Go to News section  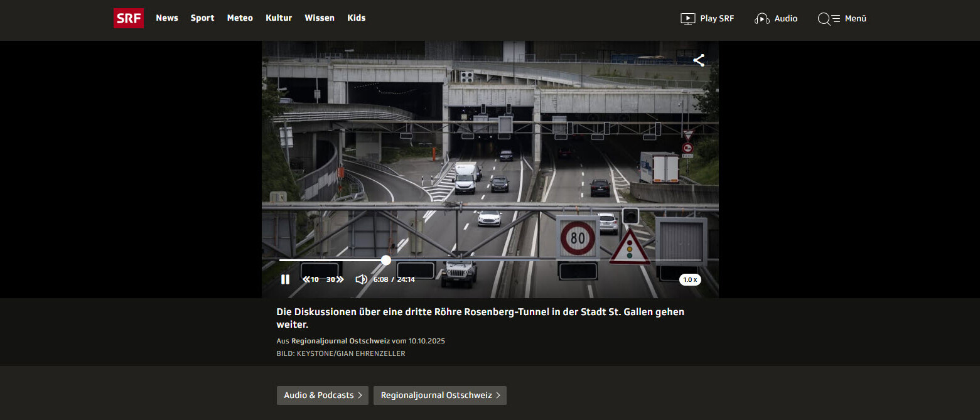tap(167, 18)
